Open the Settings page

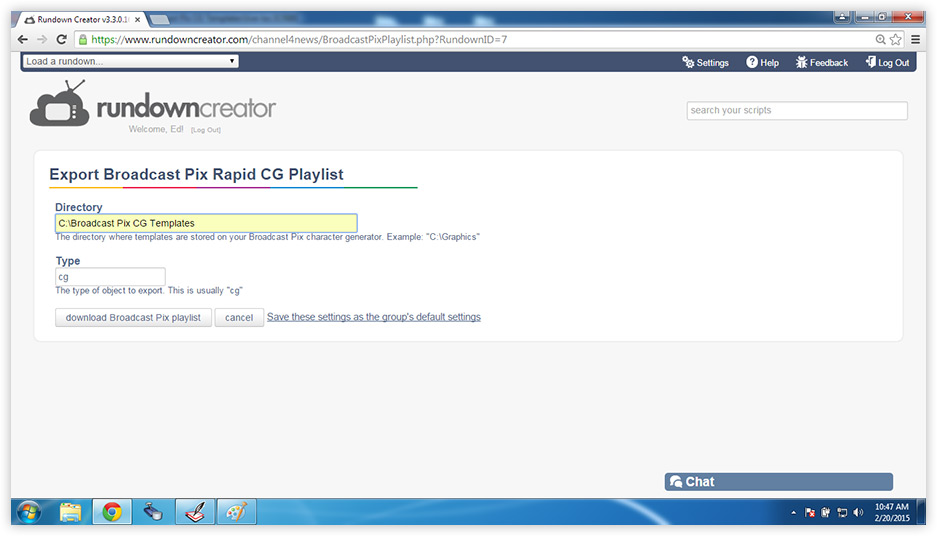click(x=705, y=62)
